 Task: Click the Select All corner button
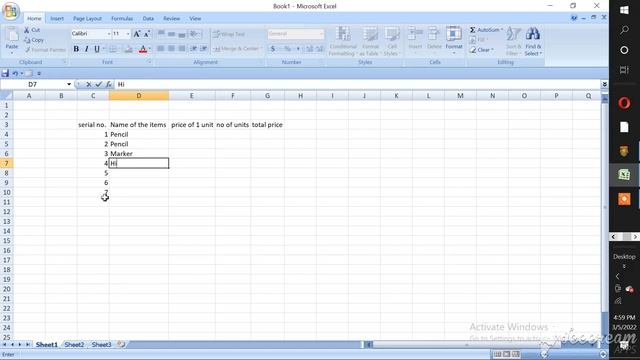tap(7, 96)
